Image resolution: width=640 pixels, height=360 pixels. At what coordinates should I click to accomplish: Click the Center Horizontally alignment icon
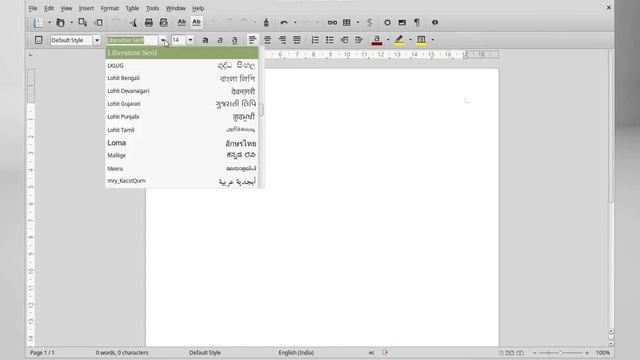click(267, 40)
